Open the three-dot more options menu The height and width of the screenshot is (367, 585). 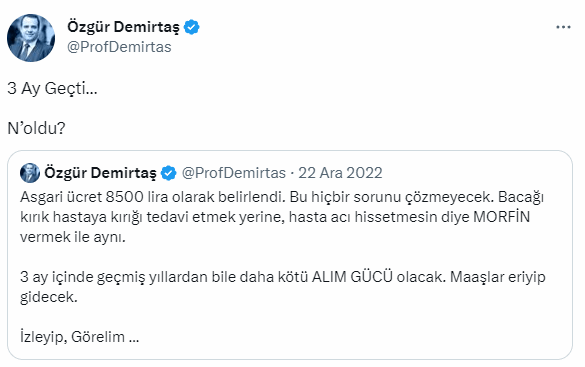563,27
